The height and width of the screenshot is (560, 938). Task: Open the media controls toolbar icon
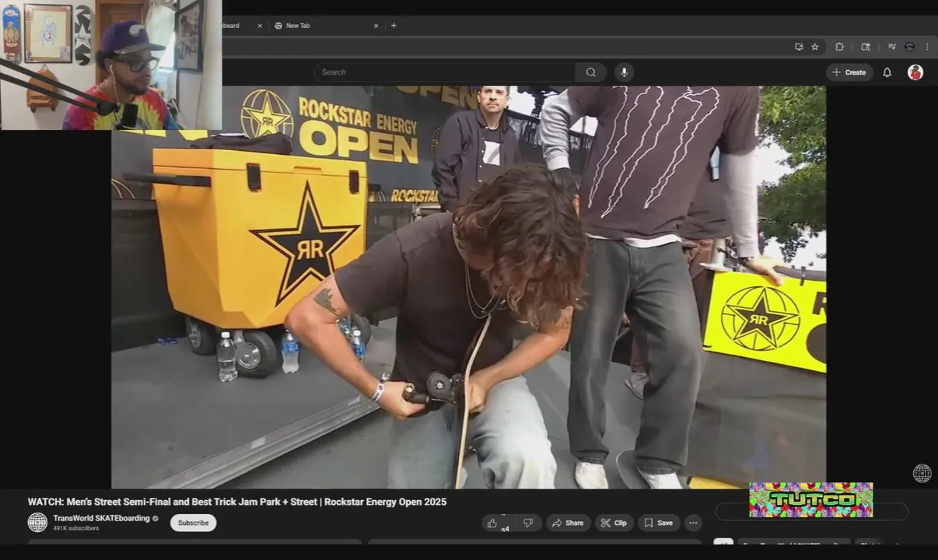pyautogui.click(x=891, y=47)
